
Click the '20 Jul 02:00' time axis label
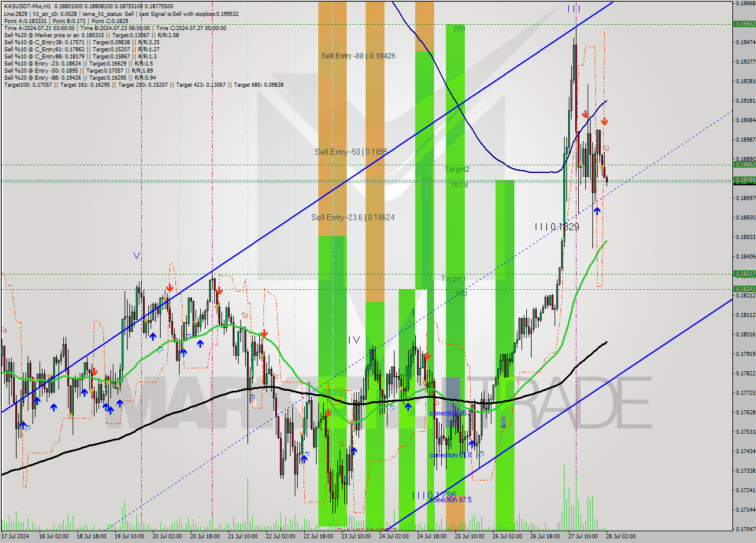167,537
